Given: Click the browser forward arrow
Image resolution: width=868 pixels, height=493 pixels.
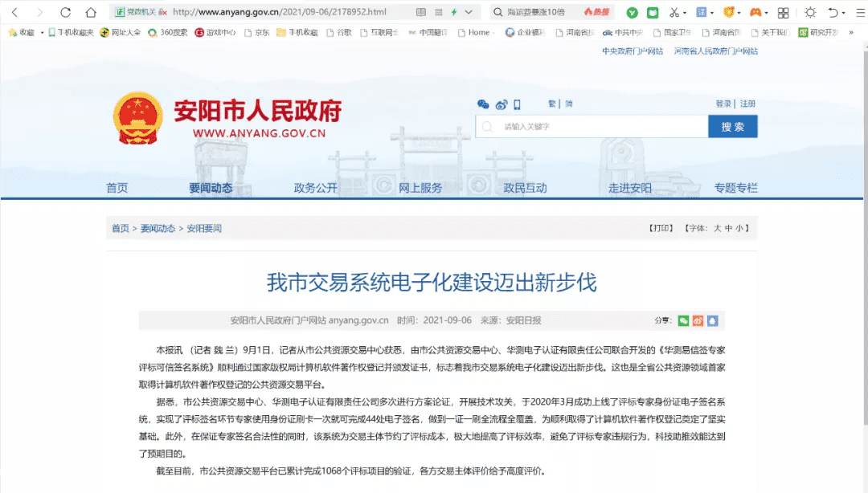Looking at the screenshot, I should [x=39, y=12].
